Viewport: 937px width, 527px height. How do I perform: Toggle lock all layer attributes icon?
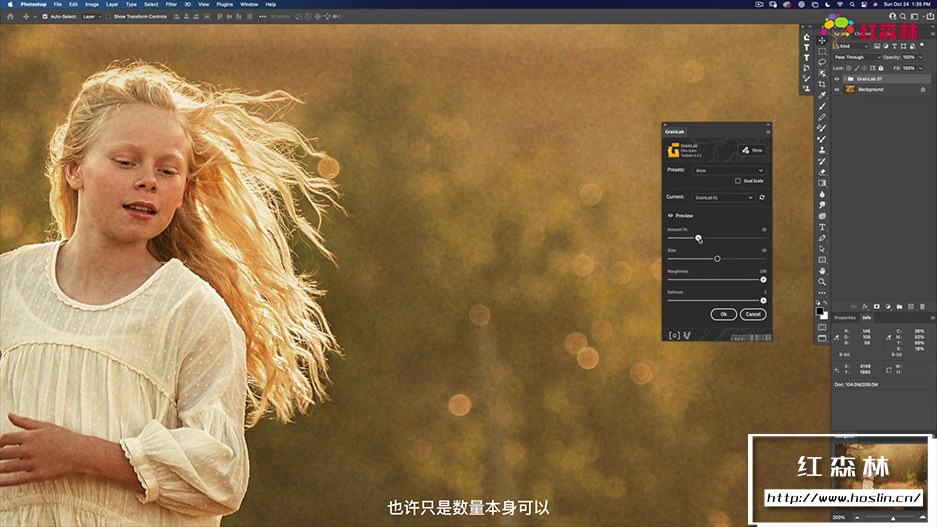click(x=880, y=68)
